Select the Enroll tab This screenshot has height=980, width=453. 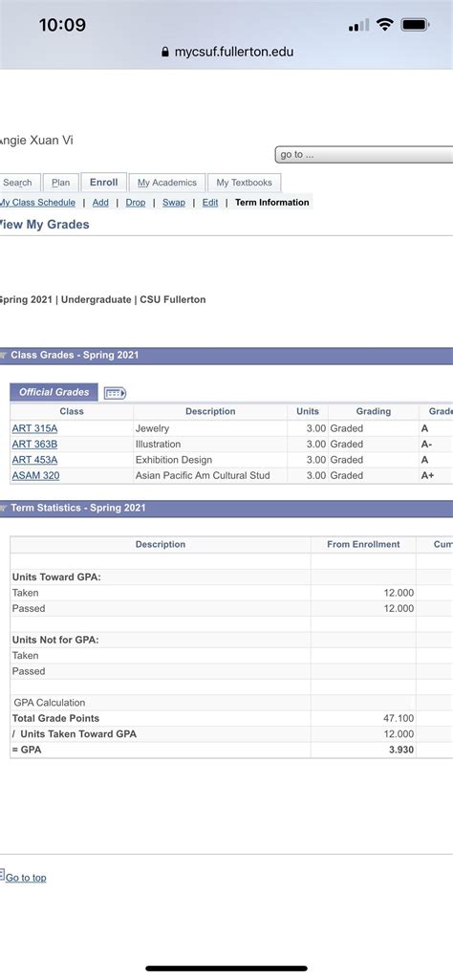(104, 182)
